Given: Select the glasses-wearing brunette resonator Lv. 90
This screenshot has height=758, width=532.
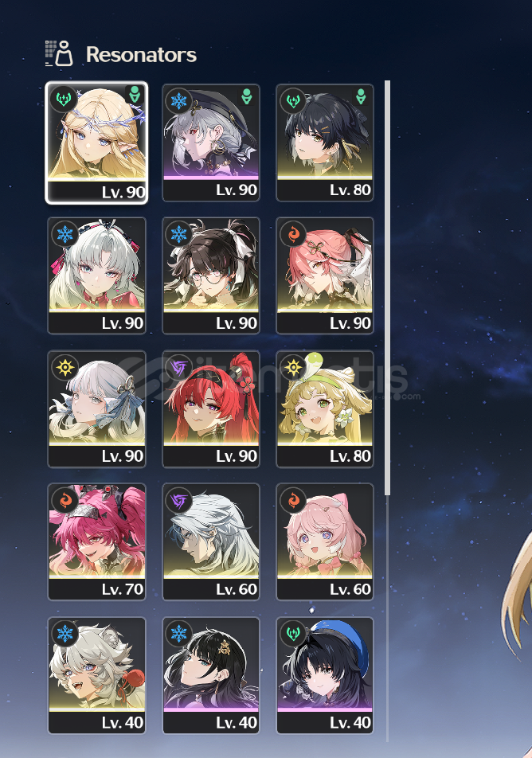Looking at the screenshot, I should coord(211,275).
